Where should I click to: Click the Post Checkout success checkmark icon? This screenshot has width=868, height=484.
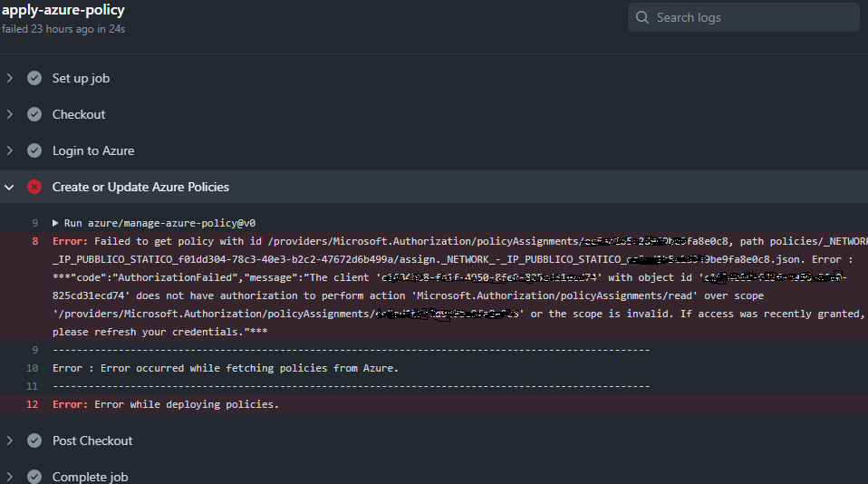point(34,440)
